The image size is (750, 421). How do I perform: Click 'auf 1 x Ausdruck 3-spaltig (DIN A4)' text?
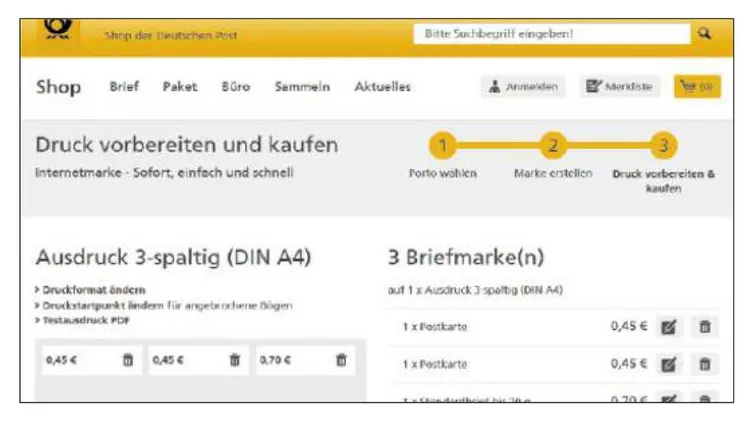coord(475,290)
